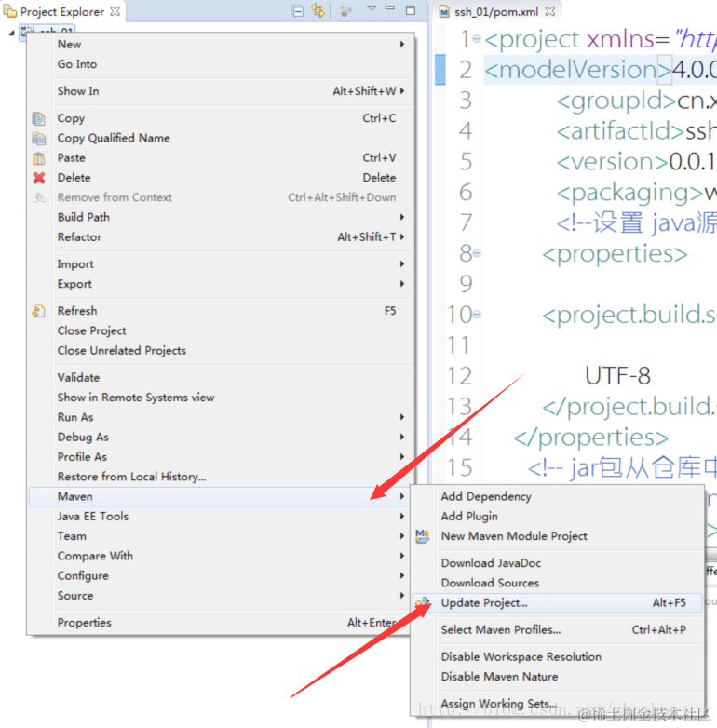Screen dimensions: 717x728
Task: Expand the Profile As submenu arrow
Action: (x=402, y=456)
